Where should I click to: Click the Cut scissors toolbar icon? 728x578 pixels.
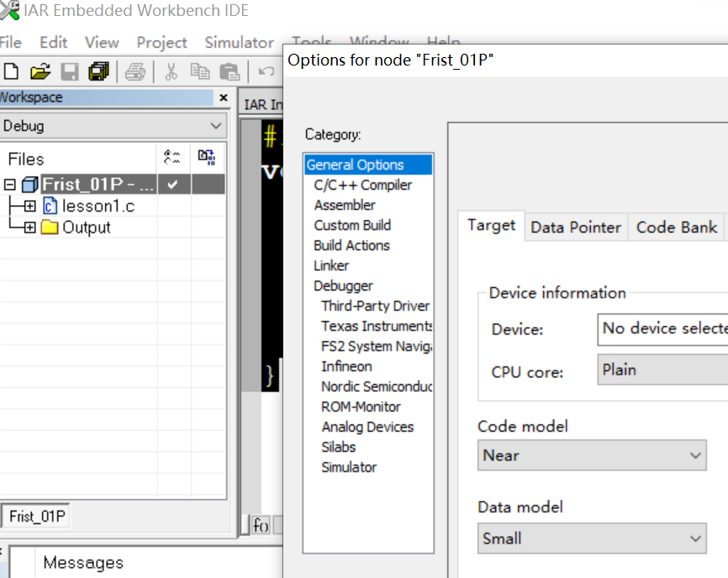coord(171,72)
